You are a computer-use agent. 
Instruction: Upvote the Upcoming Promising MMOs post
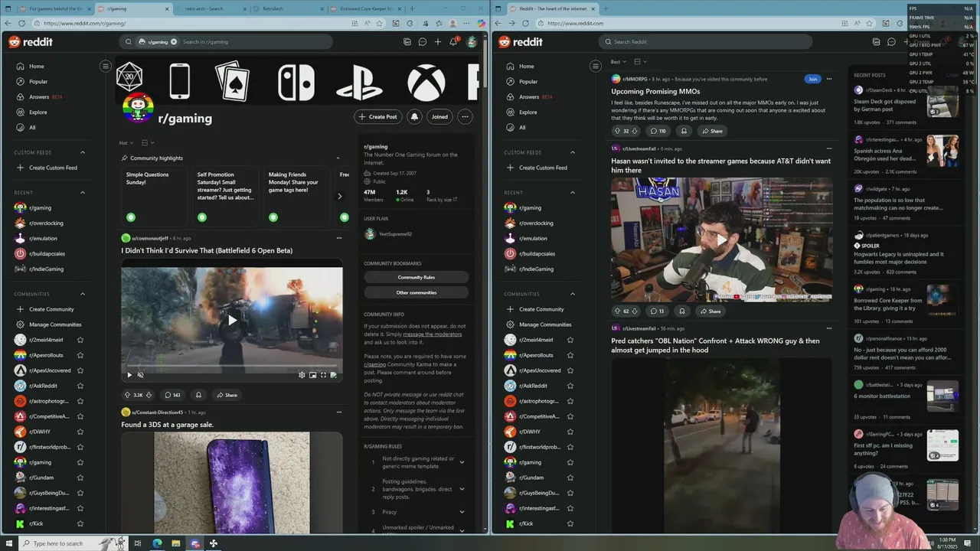point(617,131)
